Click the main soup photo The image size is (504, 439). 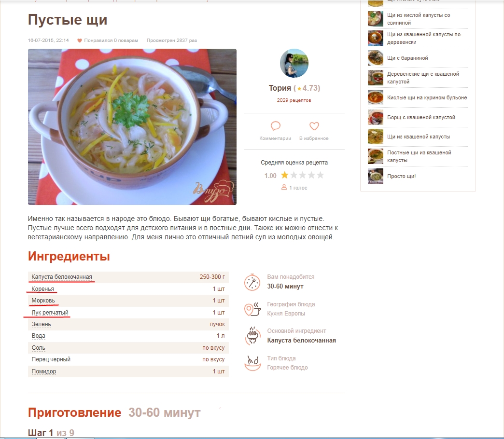[x=132, y=127]
